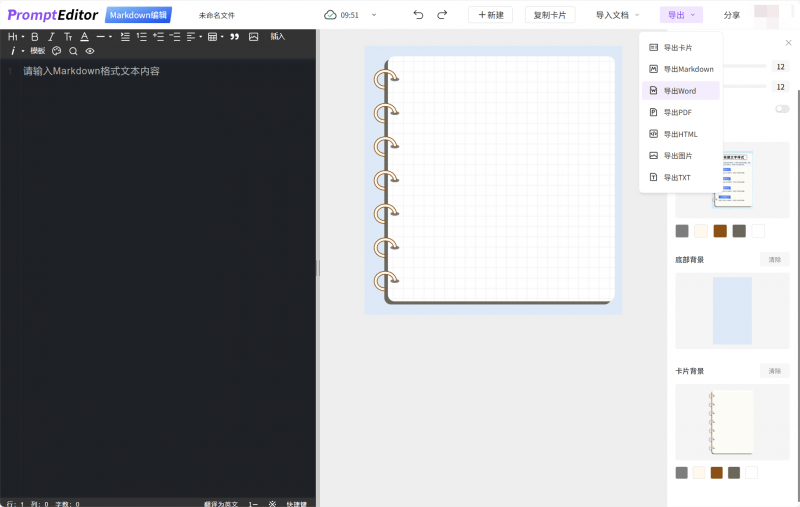Click the undo arrow
The width and height of the screenshot is (800, 507).
[x=418, y=15]
